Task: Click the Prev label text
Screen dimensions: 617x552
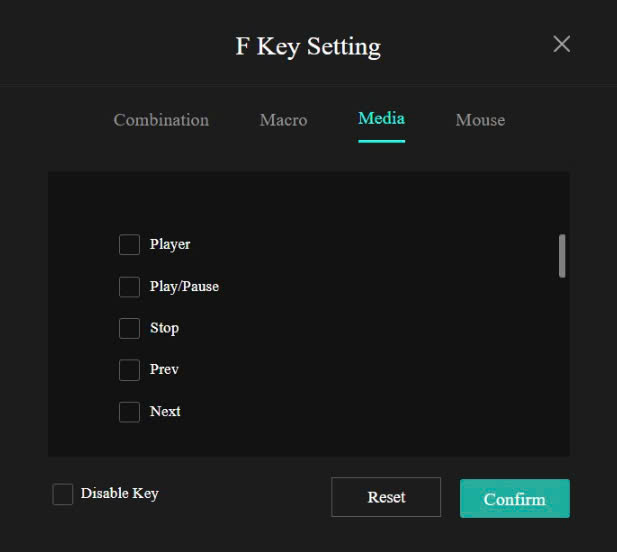Action: tap(164, 370)
